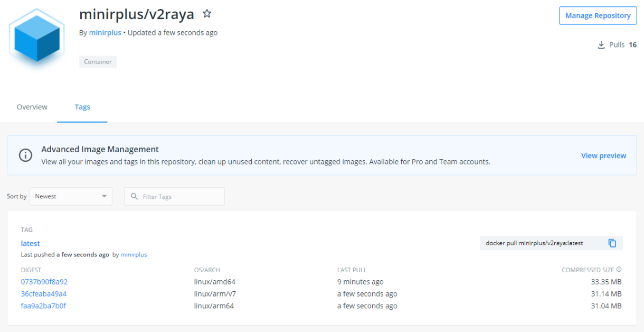Click the info icon in Advanced Image Management banner

tap(25, 155)
